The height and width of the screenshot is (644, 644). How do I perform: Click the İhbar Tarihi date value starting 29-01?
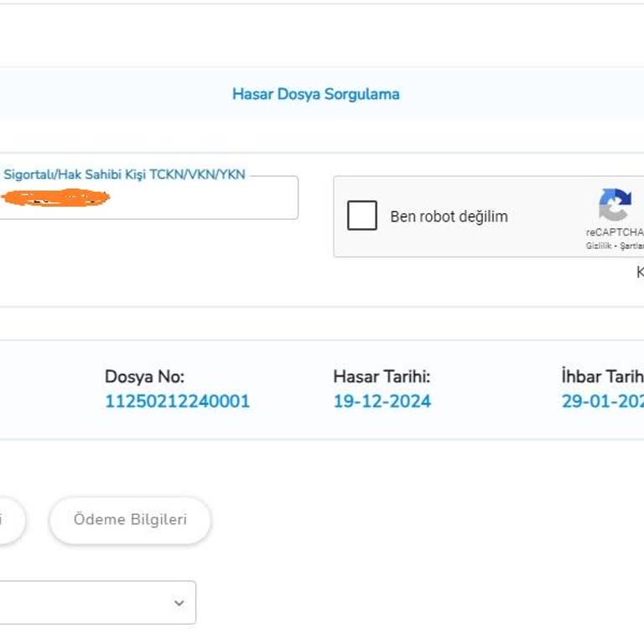603,402
